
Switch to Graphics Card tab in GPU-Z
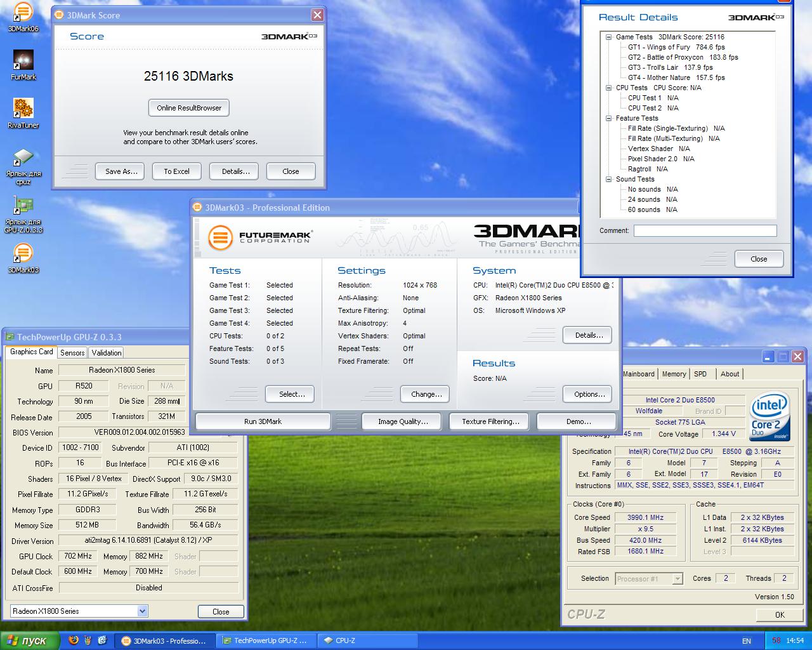(32, 352)
